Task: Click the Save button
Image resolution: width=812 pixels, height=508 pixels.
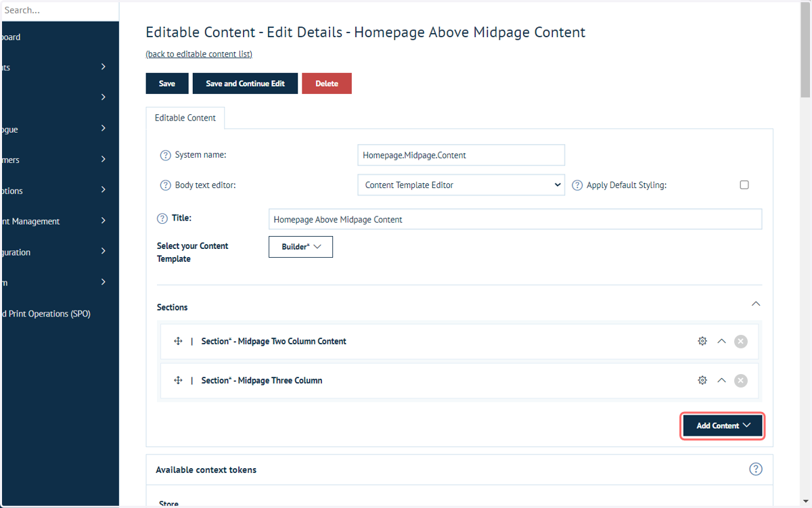Action: point(167,84)
